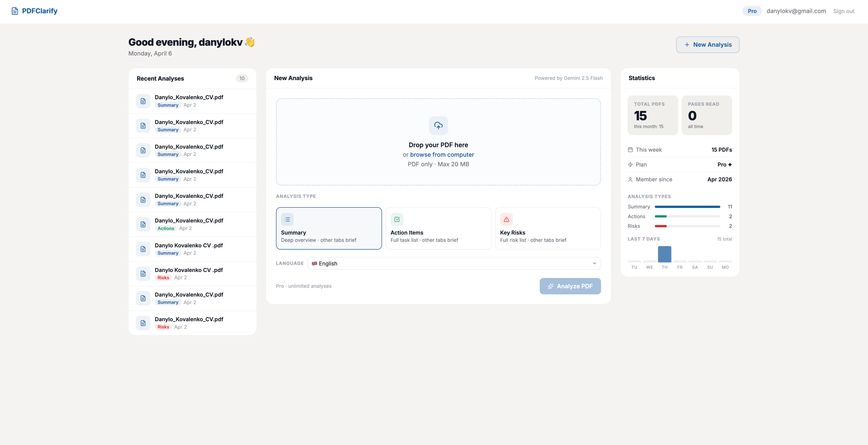Click the Pages Read statistic card
The height and width of the screenshot is (445, 868).
click(x=707, y=115)
